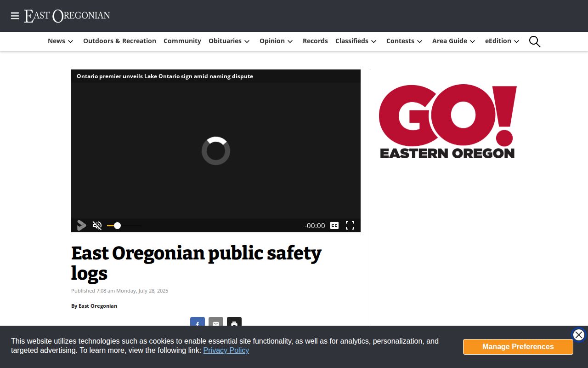Unmute the video with the speaker icon
The image size is (588, 368).
point(97,225)
